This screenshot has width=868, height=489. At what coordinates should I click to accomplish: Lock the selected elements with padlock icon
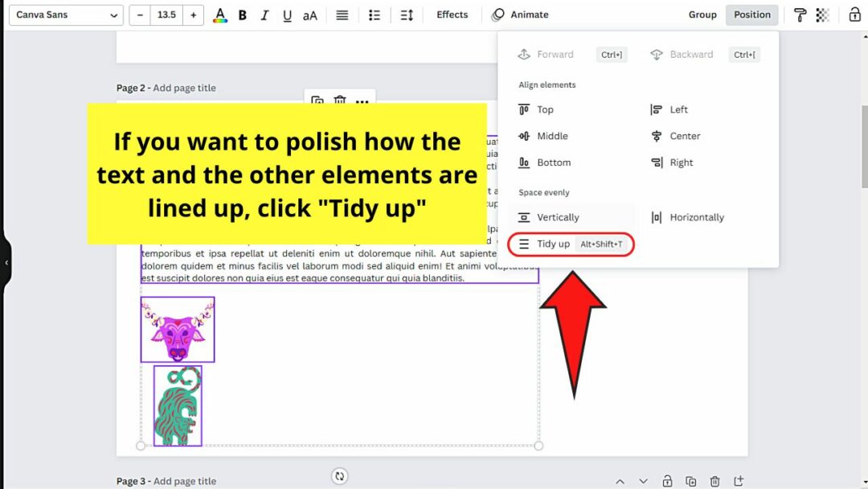(x=854, y=15)
